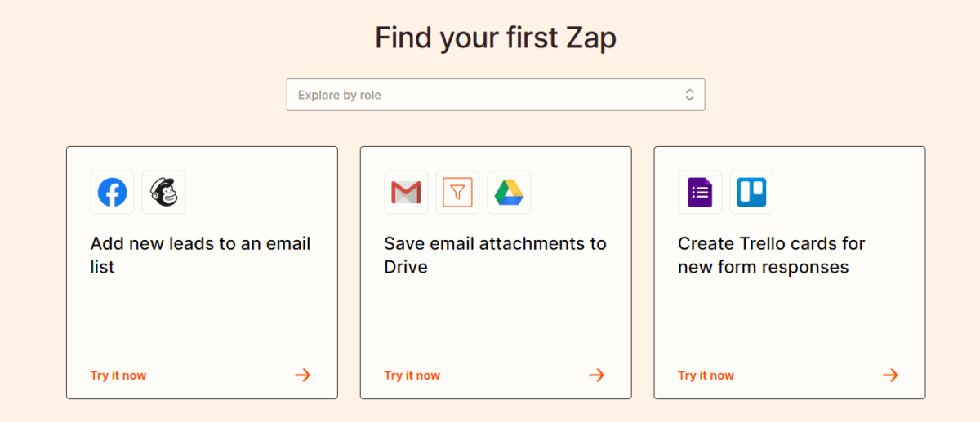Click the Mailchimp monkey icon

point(163,193)
